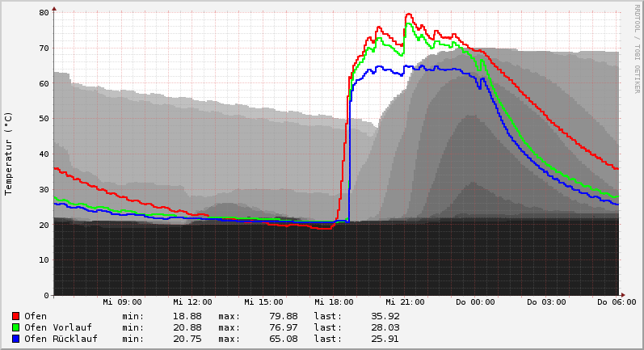Click the green Ofen Vorlauf legend swatch

coord(16,327)
